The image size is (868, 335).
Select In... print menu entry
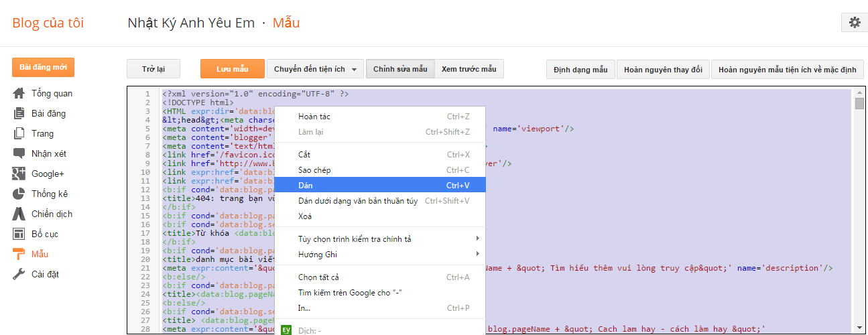coord(380,308)
